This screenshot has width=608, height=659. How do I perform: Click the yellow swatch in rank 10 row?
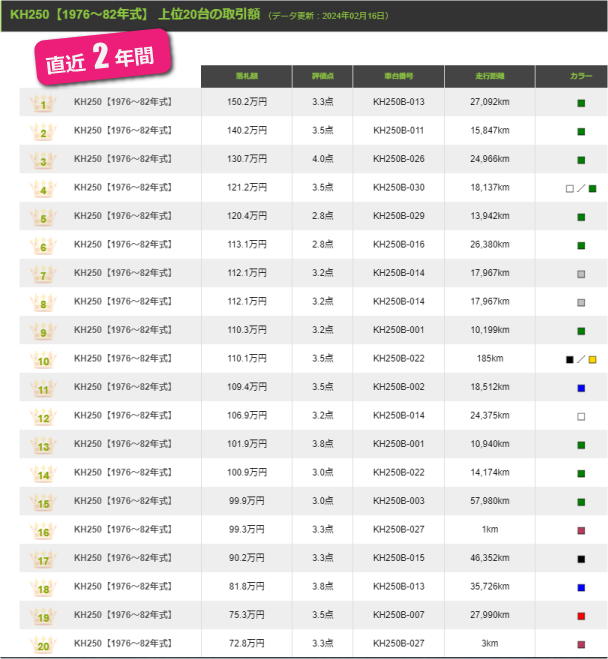coord(592,359)
